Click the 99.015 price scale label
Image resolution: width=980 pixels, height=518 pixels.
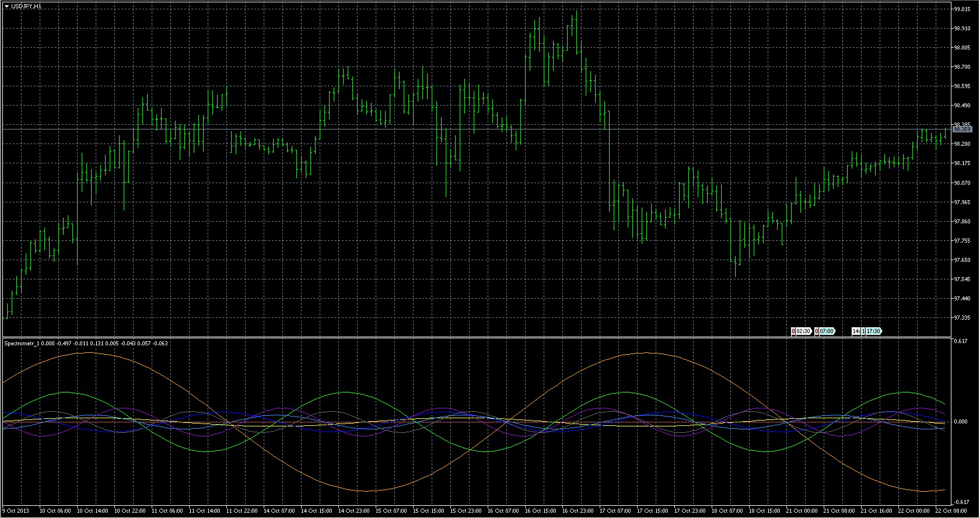click(962, 9)
